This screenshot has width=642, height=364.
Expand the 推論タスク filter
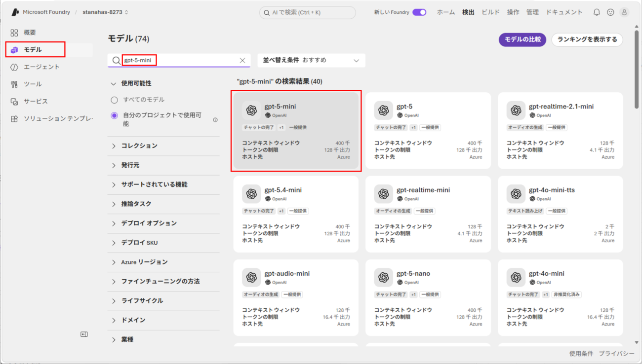tap(163, 204)
